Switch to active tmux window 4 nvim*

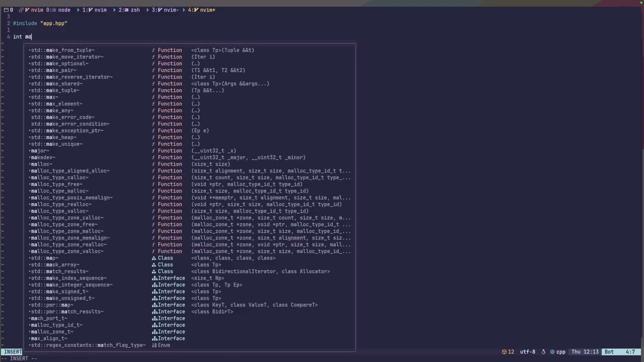click(x=202, y=10)
